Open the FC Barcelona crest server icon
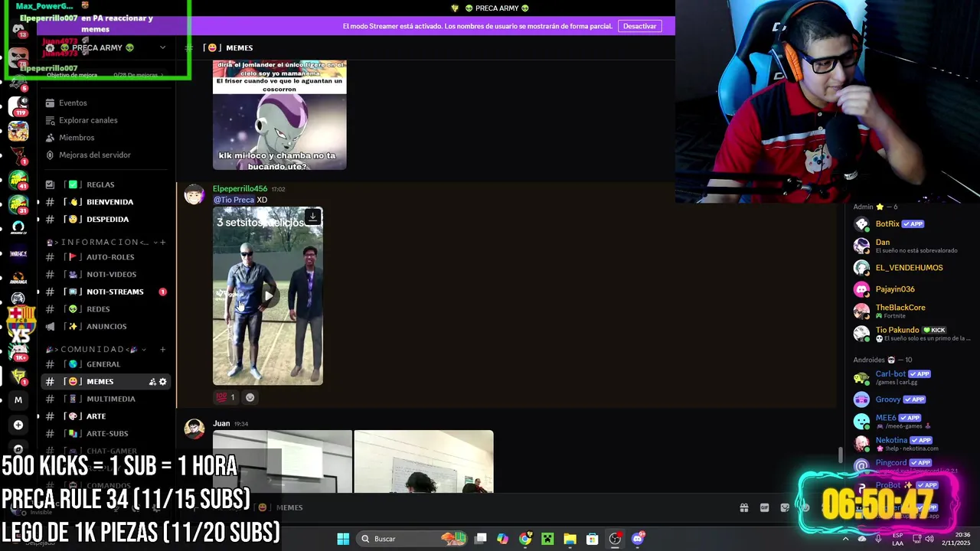Viewport: 980px width, 551px height. 21,321
